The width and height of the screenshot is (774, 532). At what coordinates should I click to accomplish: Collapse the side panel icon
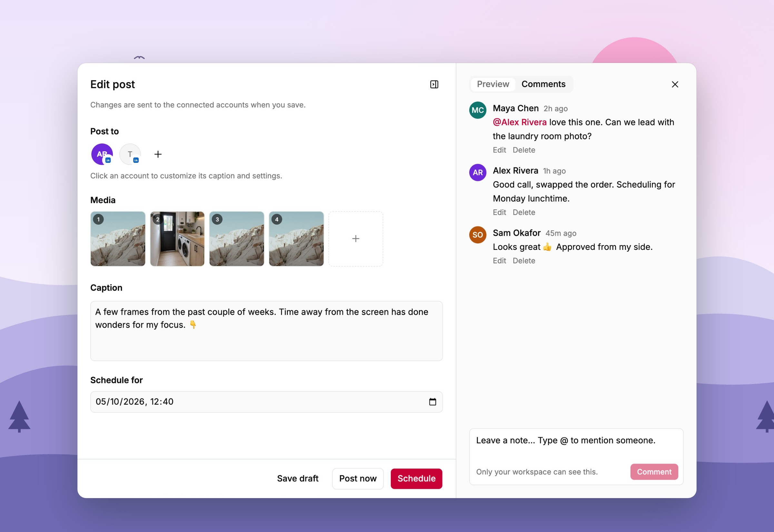click(434, 84)
